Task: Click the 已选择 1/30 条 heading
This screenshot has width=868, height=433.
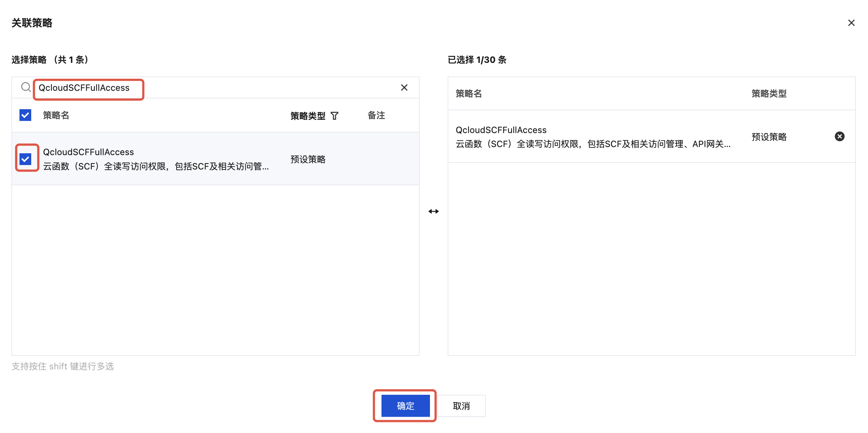Action: pyautogui.click(x=477, y=60)
